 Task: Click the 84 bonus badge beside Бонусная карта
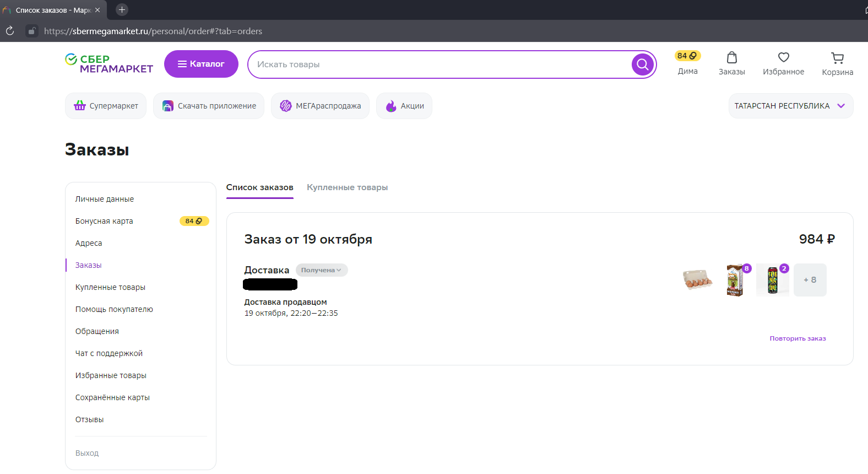194,221
